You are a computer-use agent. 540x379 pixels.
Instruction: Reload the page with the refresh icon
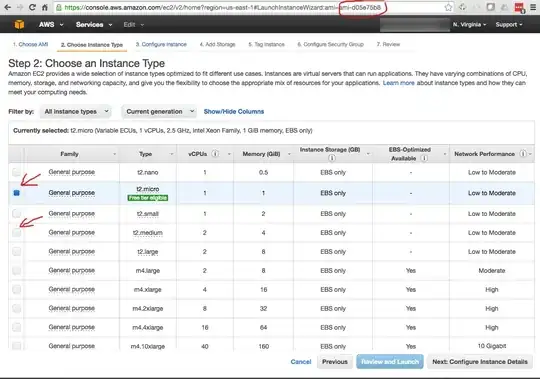pyautogui.click(x=32, y=7)
